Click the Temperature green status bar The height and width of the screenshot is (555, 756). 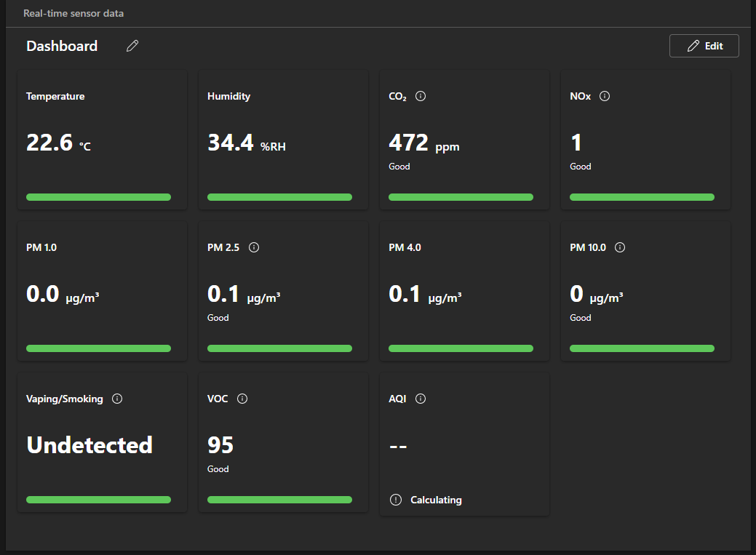pyautogui.click(x=98, y=197)
